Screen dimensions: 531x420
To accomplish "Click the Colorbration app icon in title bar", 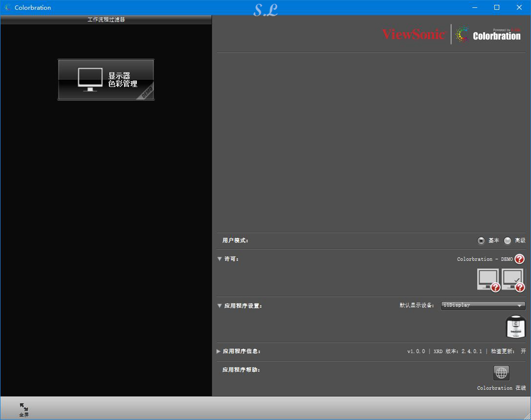I will click(x=8, y=8).
